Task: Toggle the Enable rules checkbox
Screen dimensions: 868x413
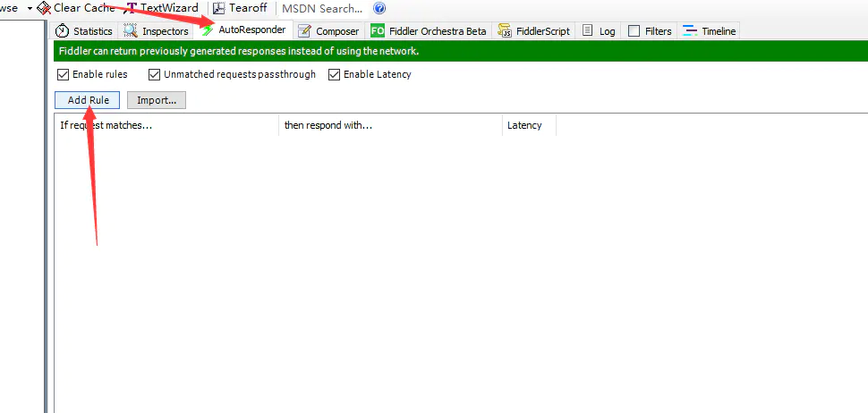Action: [63, 75]
